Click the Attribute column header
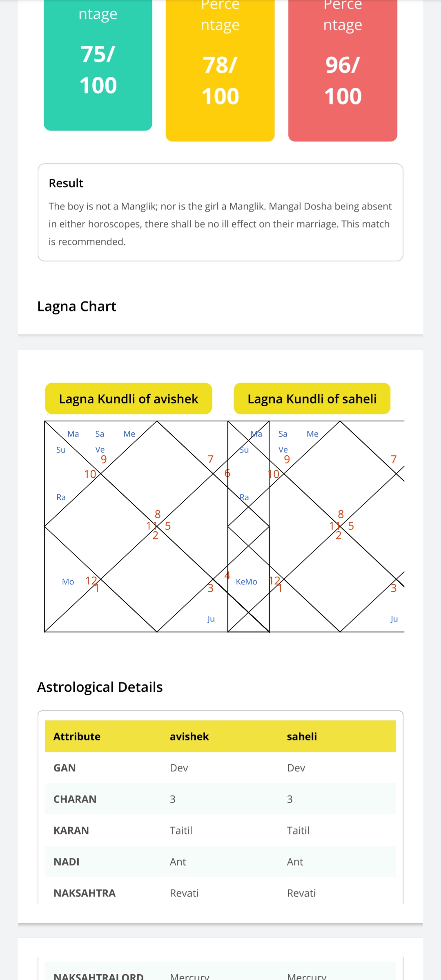This screenshot has height=980, width=441. click(77, 737)
